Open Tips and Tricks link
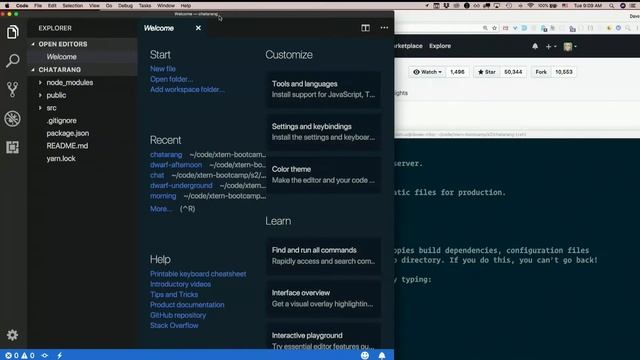Image resolution: width=640 pixels, height=360 pixels. (x=174, y=294)
